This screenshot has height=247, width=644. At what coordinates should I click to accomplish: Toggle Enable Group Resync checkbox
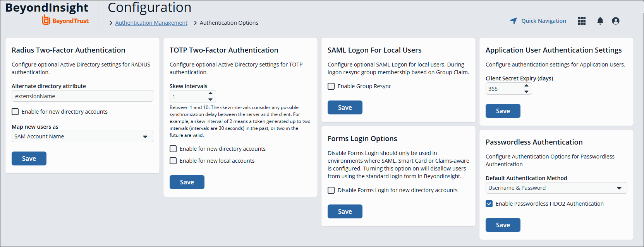click(x=331, y=86)
